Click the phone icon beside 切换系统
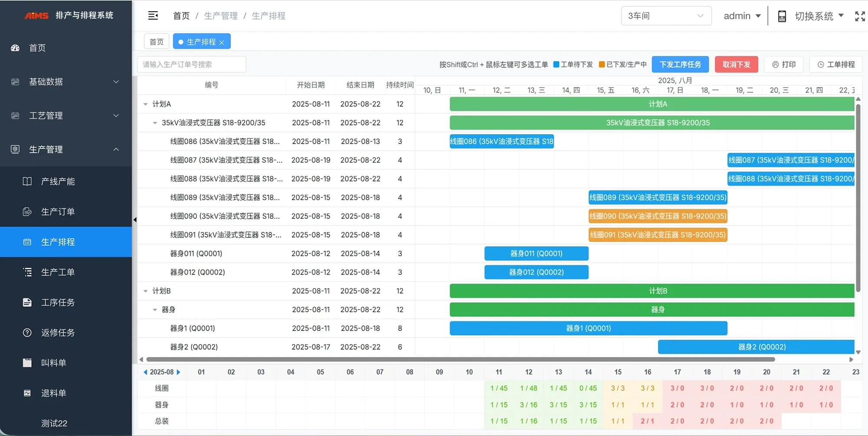The width and height of the screenshot is (868, 436). click(782, 16)
